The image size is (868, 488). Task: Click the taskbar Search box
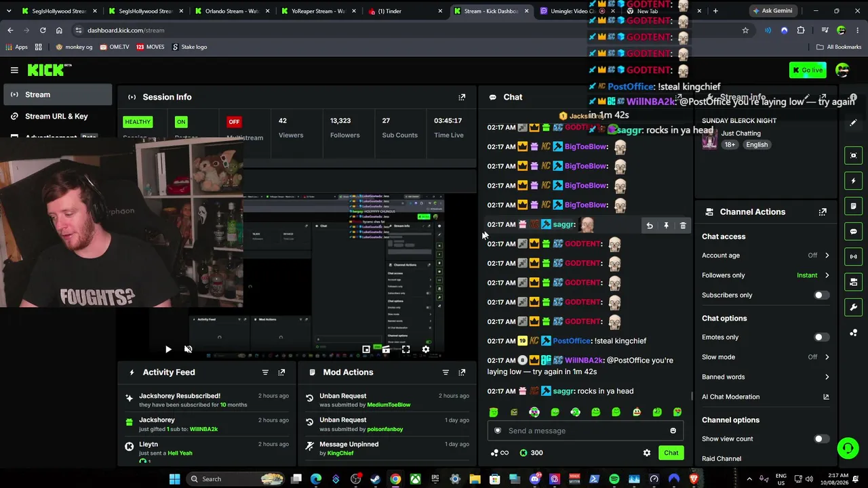point(235,479)
